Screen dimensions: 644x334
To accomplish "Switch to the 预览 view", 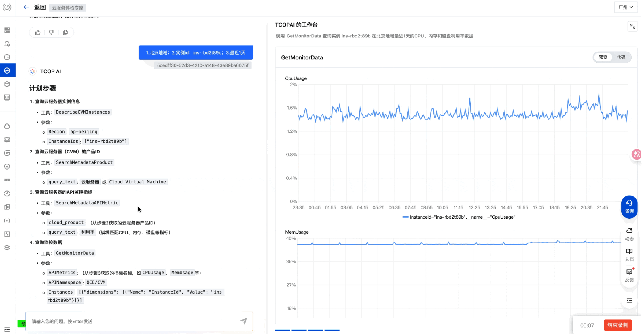I will (603, 57).
